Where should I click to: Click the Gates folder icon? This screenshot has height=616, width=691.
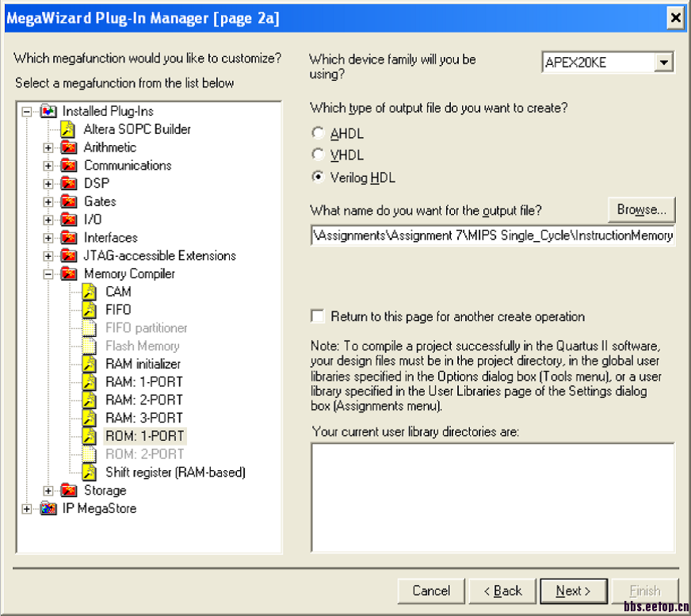pos(69,201)
